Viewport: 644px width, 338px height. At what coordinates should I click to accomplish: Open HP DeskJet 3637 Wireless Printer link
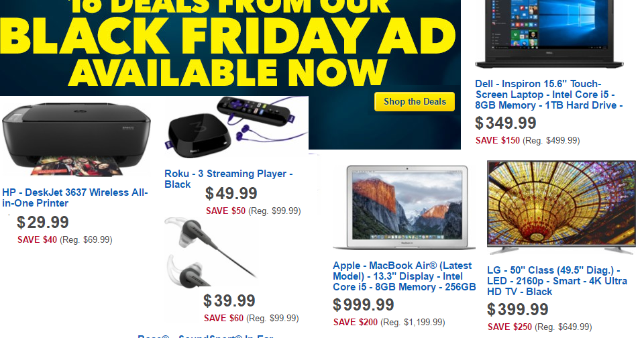[75, 198]
